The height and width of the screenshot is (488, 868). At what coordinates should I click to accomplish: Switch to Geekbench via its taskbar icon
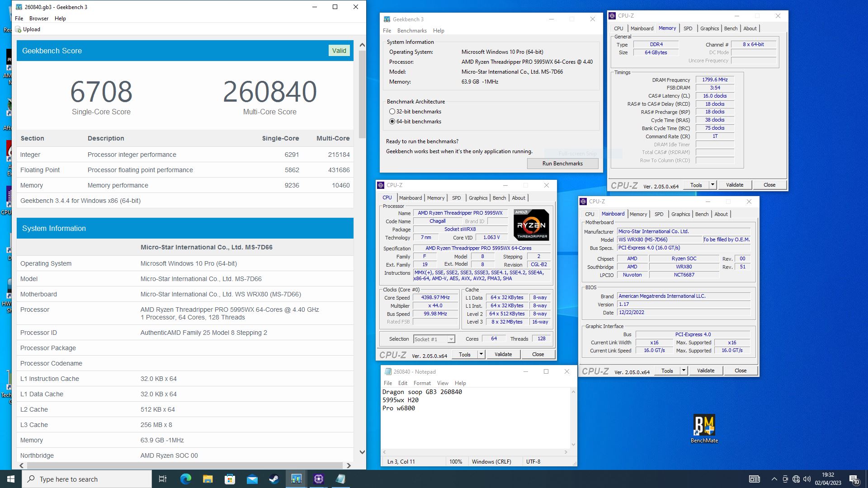296,479
